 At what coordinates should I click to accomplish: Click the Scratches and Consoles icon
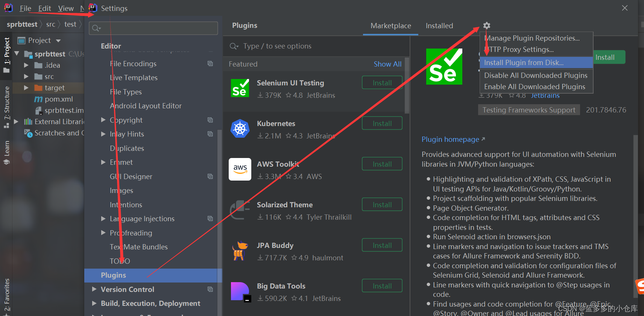(x=28, y=133)
